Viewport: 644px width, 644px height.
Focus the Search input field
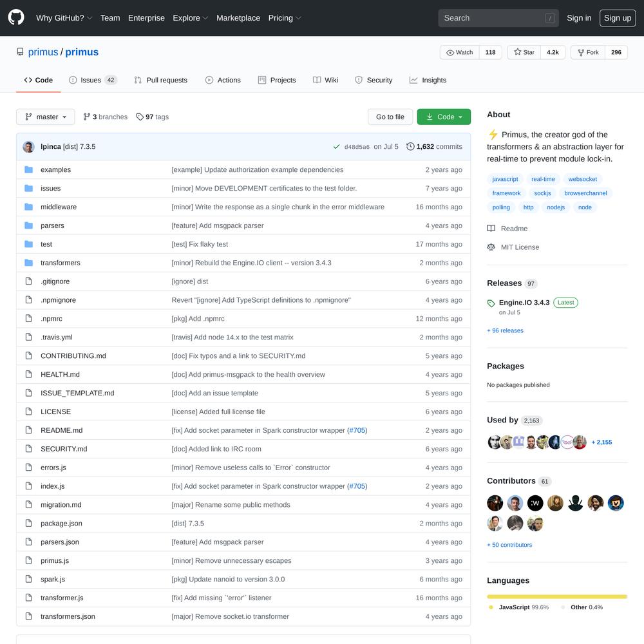[x=498, y=18]
